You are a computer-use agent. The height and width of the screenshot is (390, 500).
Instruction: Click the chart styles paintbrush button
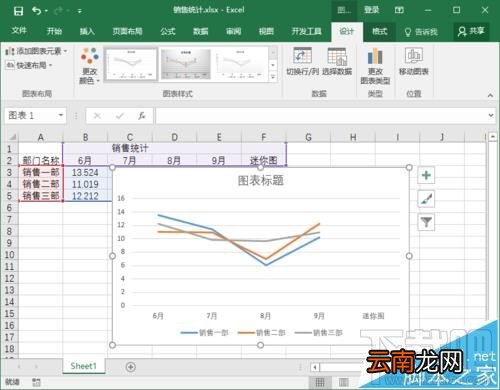coord(426,199)
